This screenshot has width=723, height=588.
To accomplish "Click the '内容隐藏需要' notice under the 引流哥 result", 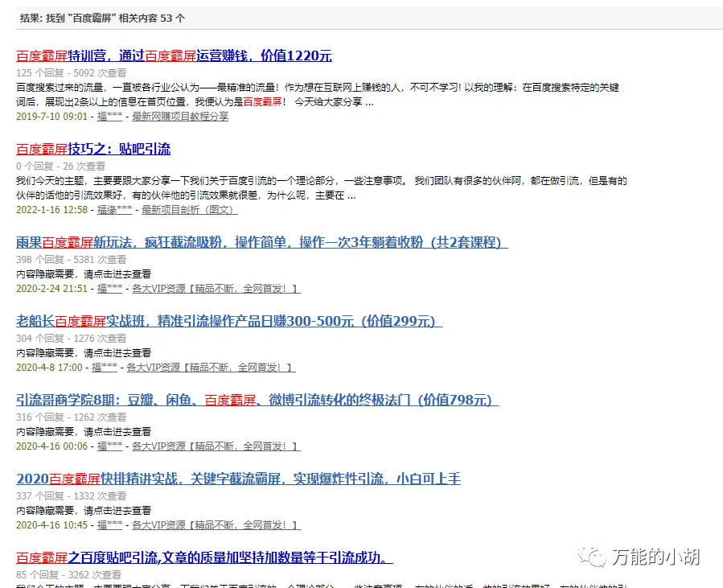I will tap(84, 432).
